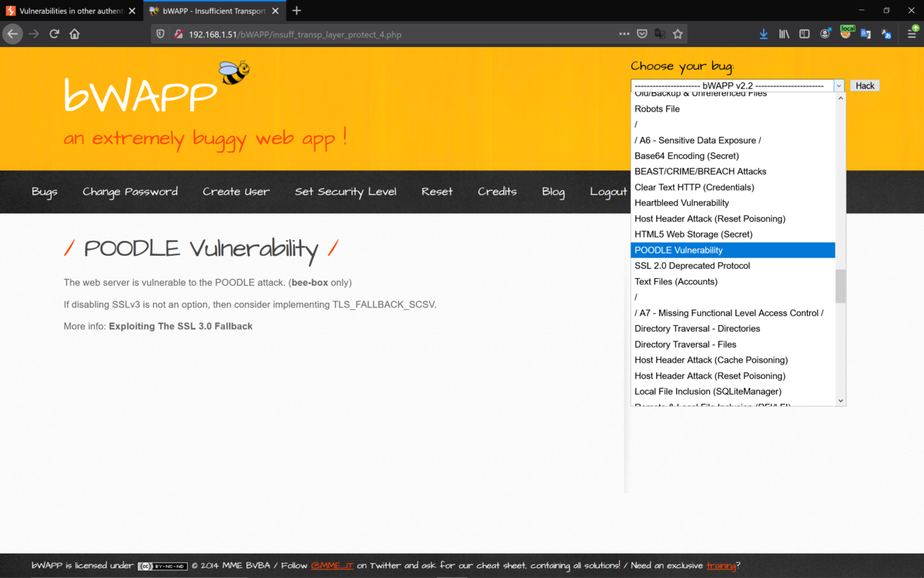
Task: Open Set Security Level
Action: 346,192
